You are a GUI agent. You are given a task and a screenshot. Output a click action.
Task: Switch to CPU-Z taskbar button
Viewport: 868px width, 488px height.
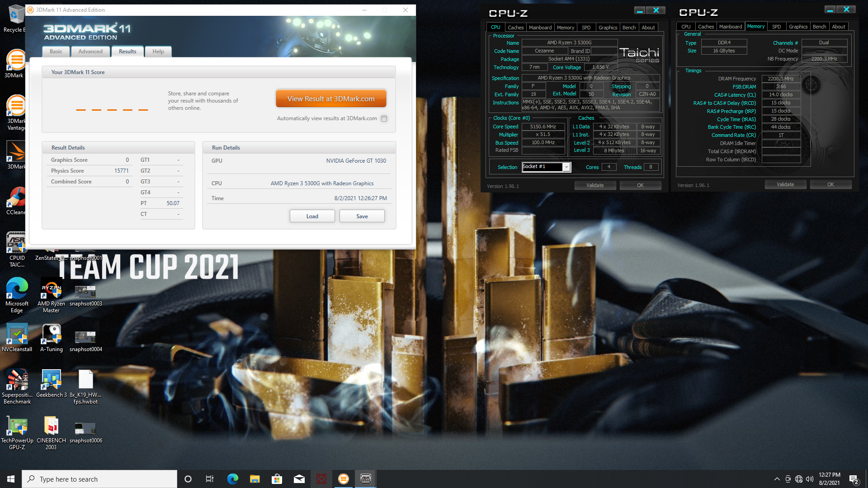pos(365,479)
